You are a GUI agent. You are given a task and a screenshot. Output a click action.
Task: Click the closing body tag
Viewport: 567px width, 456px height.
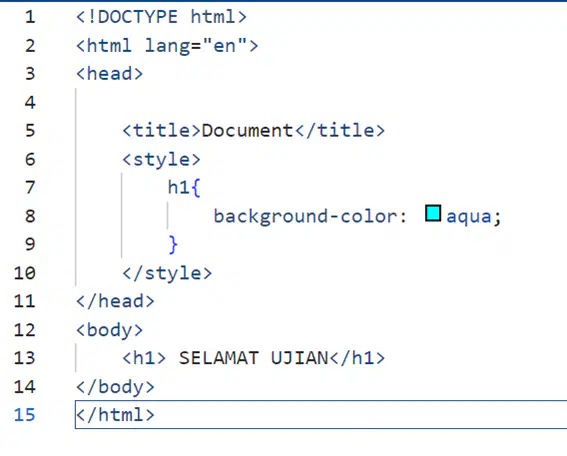(x=115, y=387)
